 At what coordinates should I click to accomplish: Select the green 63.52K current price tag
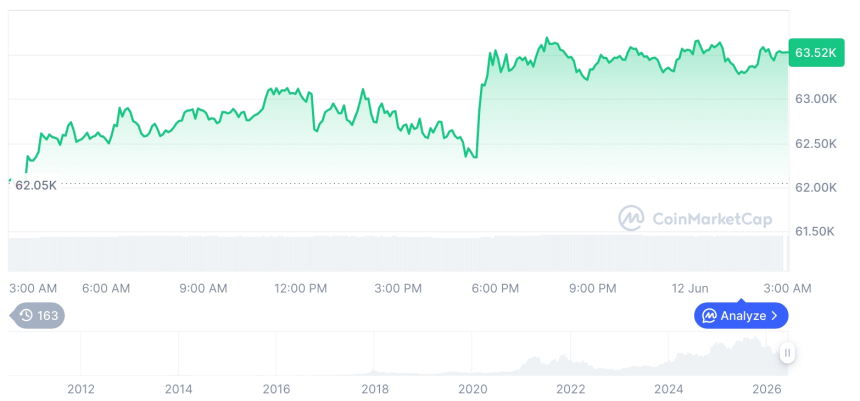coord(816,53)
